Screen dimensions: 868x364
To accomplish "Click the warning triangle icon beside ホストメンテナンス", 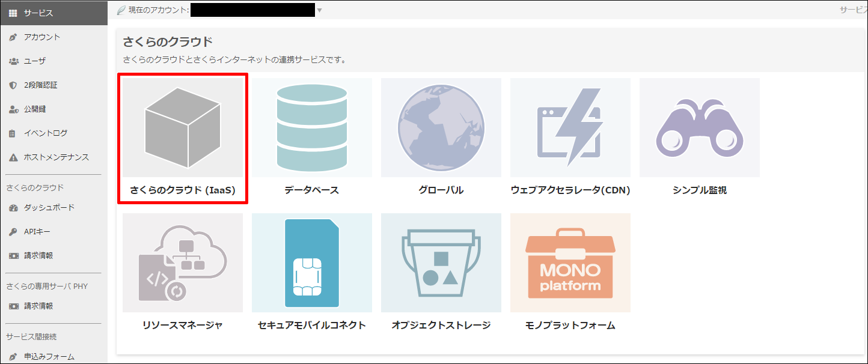I will pyautogui.click(x=13, y=157).
